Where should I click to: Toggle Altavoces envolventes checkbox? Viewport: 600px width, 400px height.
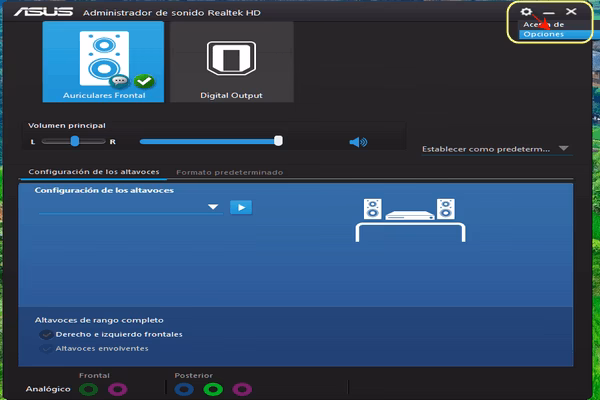(x=46, y=349)
